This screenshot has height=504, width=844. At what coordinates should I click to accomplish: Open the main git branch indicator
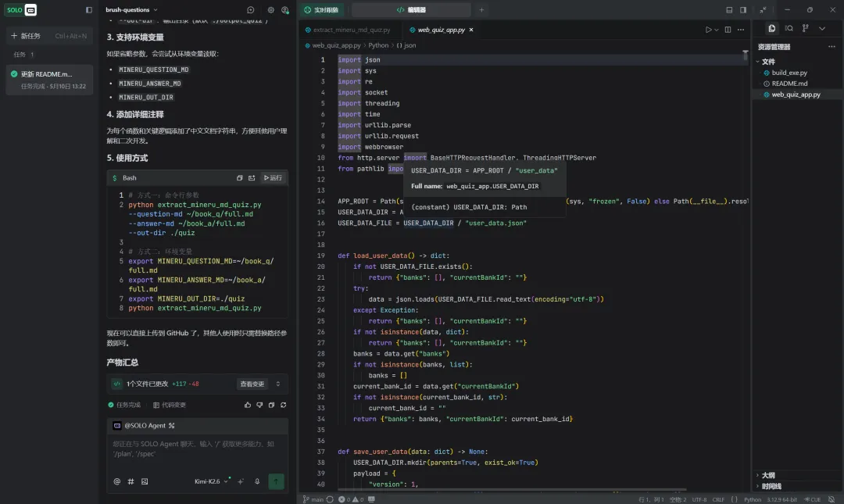coord(313,499)
